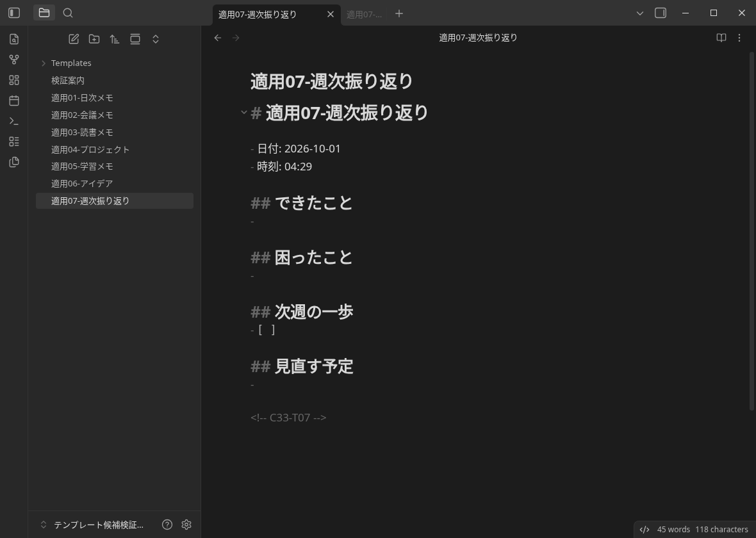Auto-reveal current file icon

coord(135,39)
